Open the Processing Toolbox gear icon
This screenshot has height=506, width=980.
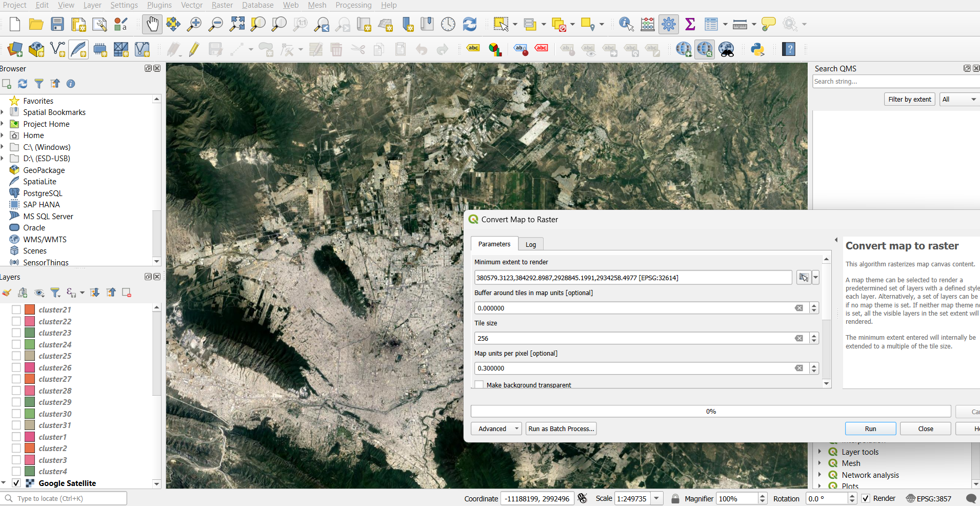pos(669,24)
